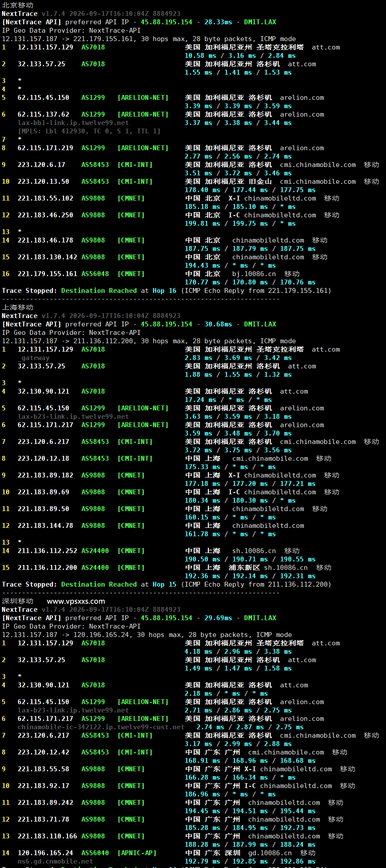Click the MPLS label line under hop 6

pyautogui.click(x=89, y=131)
